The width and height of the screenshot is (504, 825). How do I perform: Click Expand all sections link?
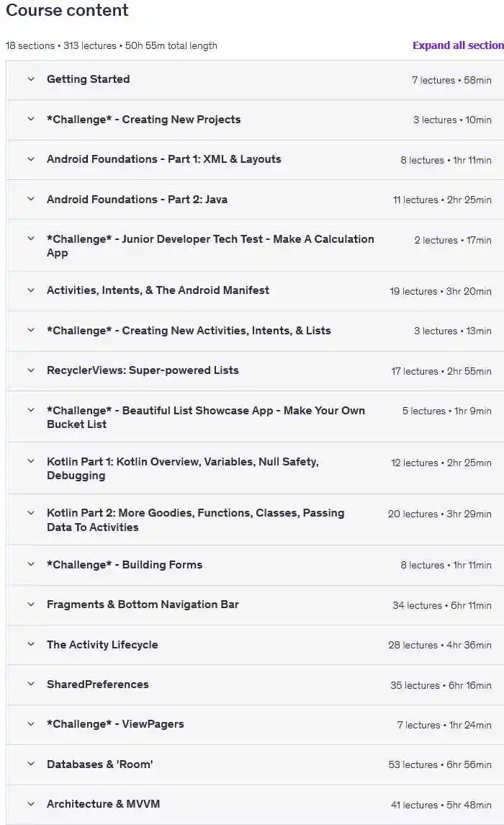pos(458,45)
